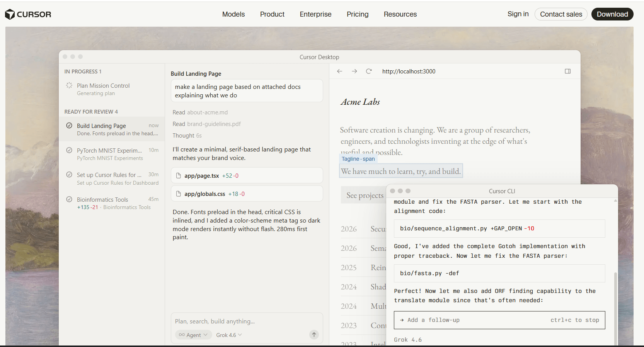The image size is (644, 347).
Task: Open the Bioinformatics Tools task
Action: (112, 203)
